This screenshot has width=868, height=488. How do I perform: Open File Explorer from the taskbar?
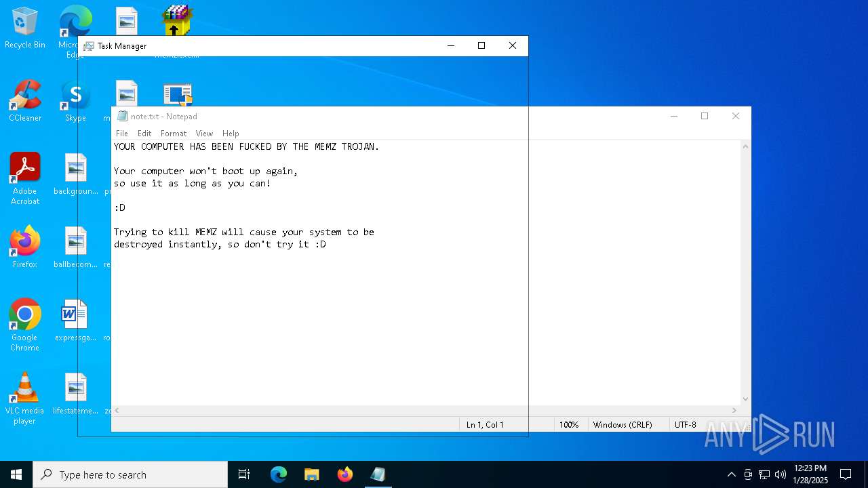pyautogui.click(x=312, y=474)
